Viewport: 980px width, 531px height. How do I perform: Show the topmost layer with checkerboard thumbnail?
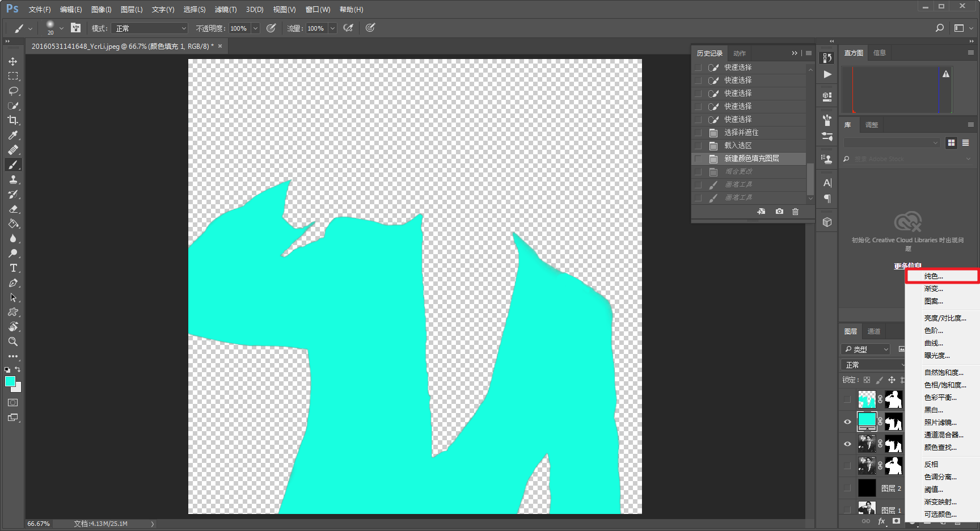click(847, 399)
